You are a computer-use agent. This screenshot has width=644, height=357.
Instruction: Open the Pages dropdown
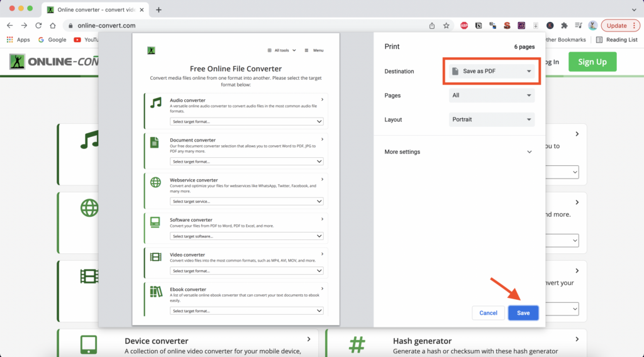(x=492, y=95)
